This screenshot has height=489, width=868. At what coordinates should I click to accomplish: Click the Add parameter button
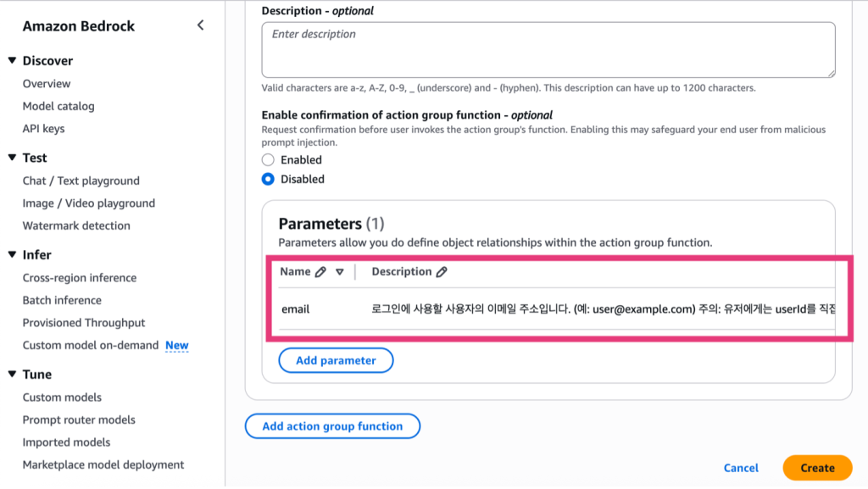click(336, 360)
